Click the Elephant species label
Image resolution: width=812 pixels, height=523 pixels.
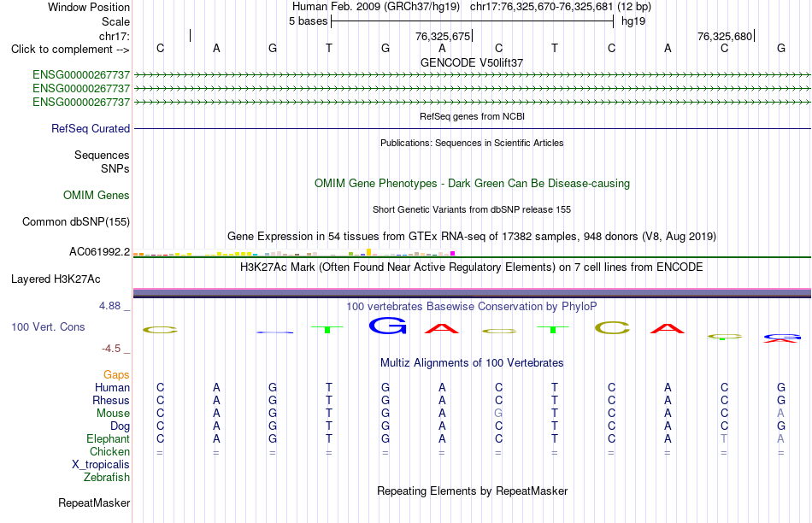point(109,438)
